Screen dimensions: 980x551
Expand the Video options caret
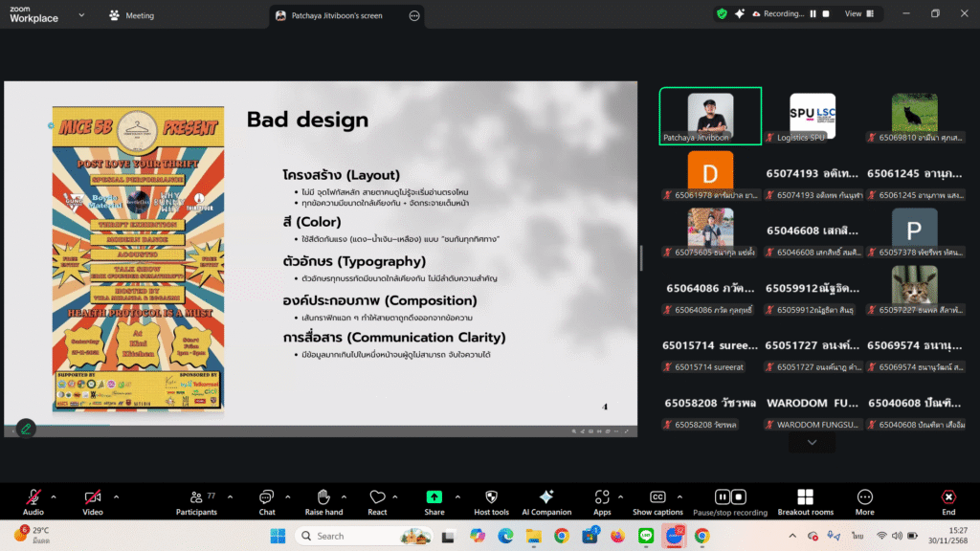coord(117,496)
